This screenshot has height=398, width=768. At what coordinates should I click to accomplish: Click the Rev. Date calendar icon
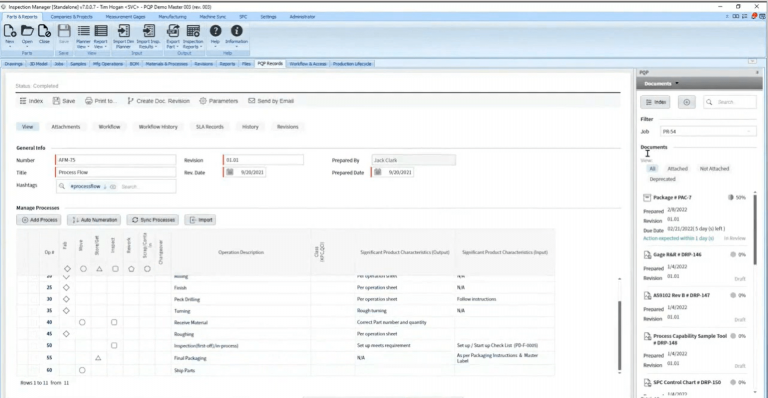pyautogui.click(x=230, y=172)
